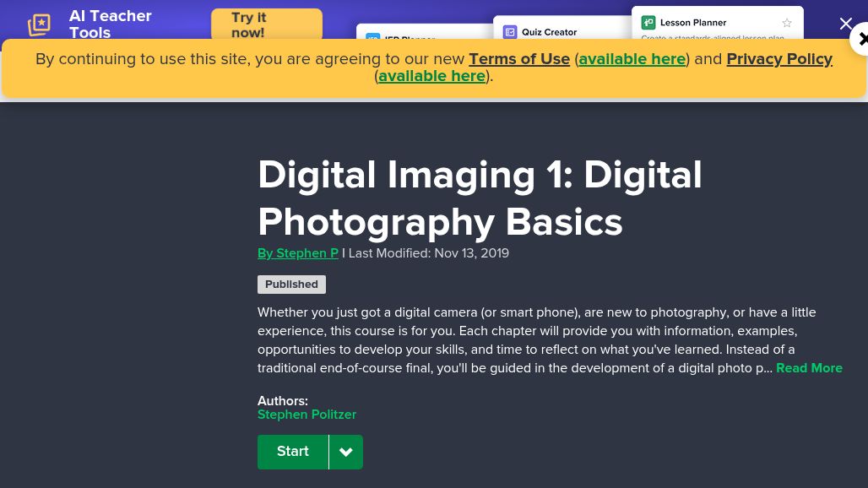Click the Stephen Politzer author link
868x488 pixels.
pos(307,415)
